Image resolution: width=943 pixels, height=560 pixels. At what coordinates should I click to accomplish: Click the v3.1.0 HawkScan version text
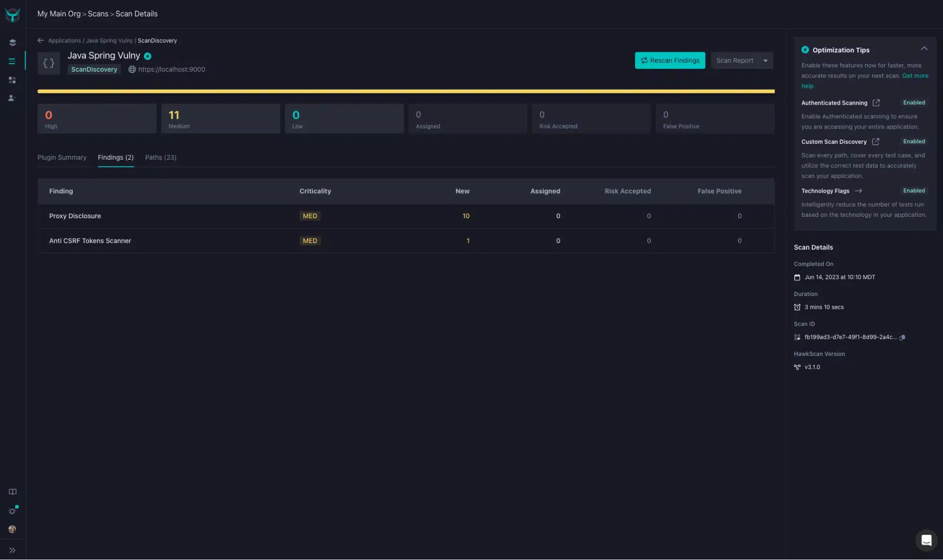click(x=812, y=367)
